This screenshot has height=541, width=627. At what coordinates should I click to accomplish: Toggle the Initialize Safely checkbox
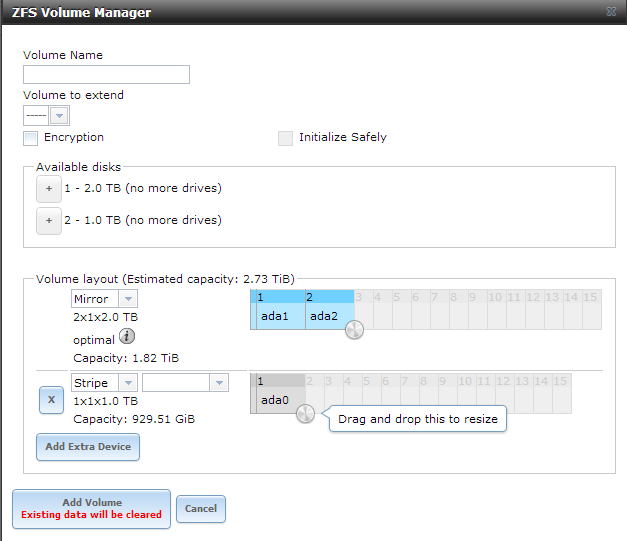click(x=286, y=138)
